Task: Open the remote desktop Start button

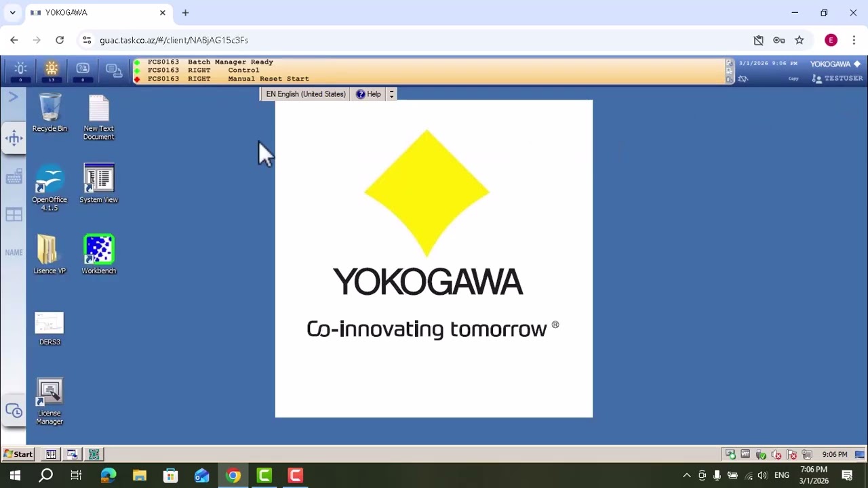Action: [x=18, y=454]
